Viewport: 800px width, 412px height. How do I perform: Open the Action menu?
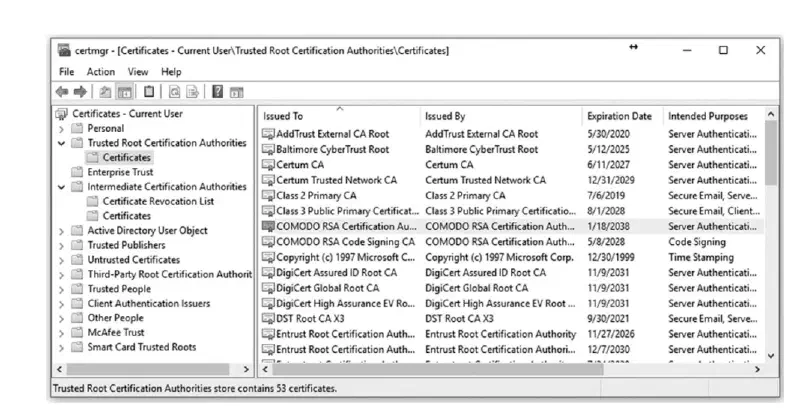[101, 72]
